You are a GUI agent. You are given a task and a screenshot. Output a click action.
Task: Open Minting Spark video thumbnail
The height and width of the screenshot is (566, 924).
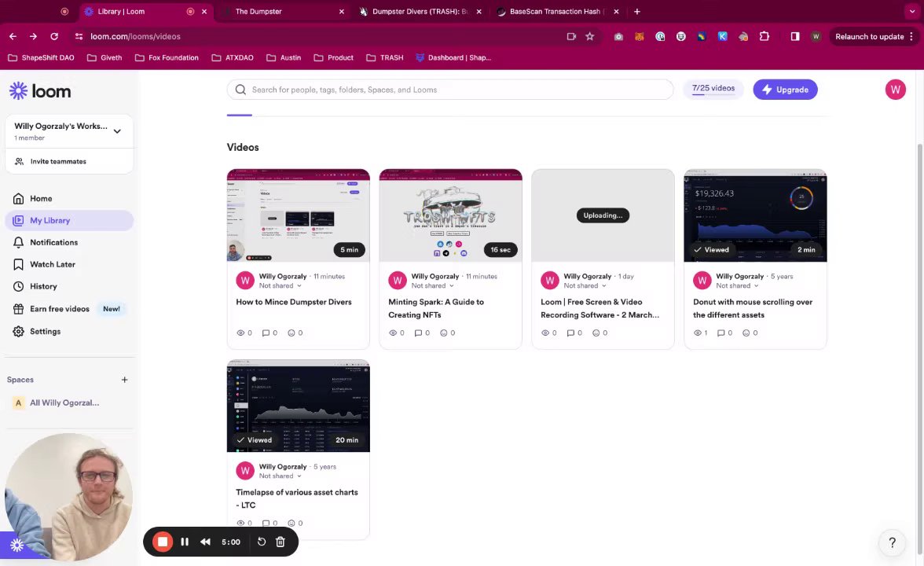click(x=451, y=215)
